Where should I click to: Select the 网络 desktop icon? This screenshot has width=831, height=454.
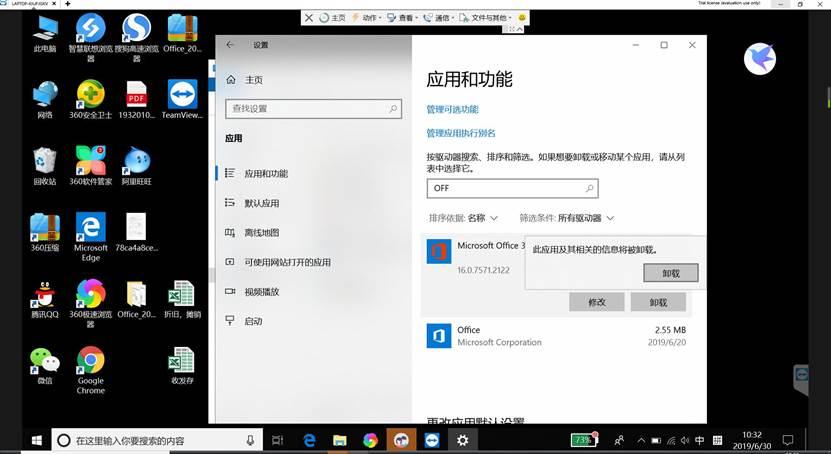[x=45, y=99]
